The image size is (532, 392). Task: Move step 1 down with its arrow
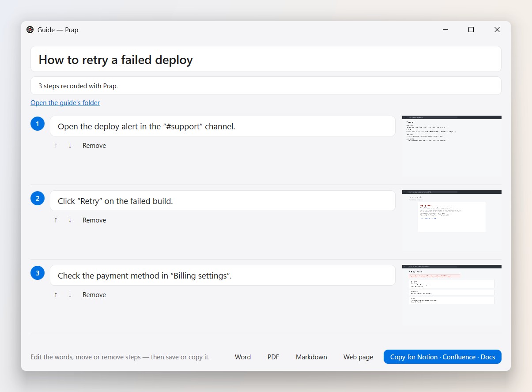pos(70,146)
